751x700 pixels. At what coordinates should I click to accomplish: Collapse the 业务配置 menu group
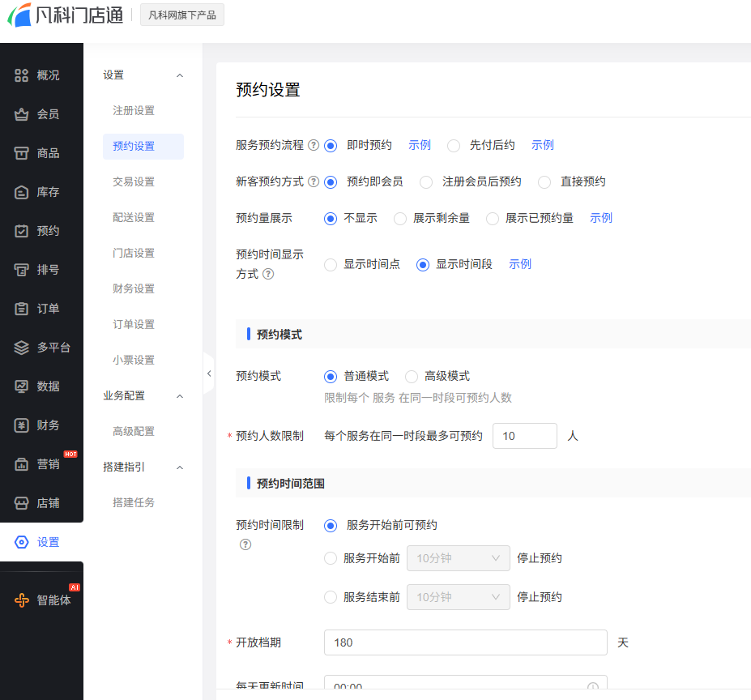(x=180, y=396)
